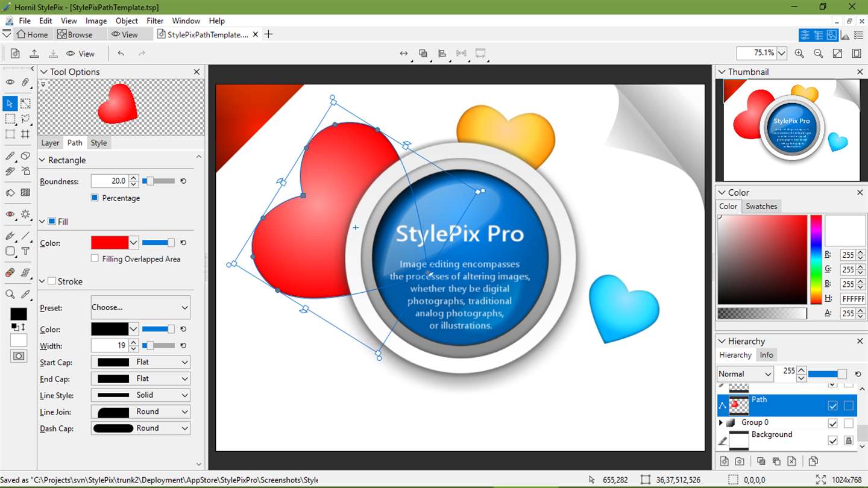Viewport: 868px width, 488px height.
Task: Disable the Fill checkbox
Action: click(52, 221)
